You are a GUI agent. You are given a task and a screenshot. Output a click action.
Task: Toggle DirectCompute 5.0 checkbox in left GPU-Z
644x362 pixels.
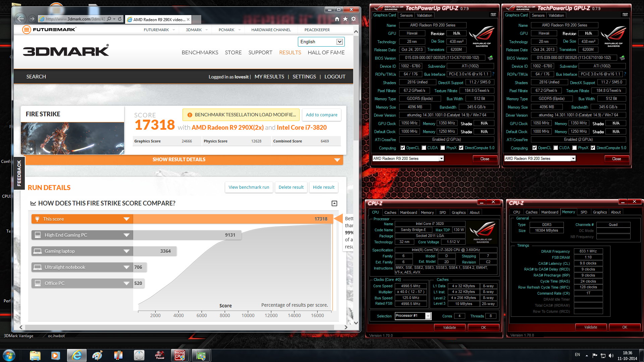461,148
